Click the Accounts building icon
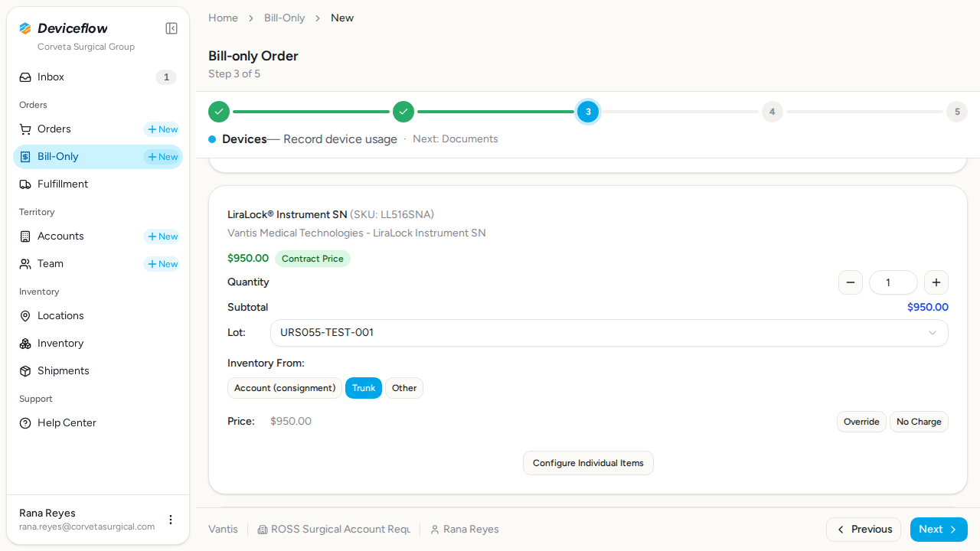Image resolution: width=980 pixels, height=551 pixels. 25,236
